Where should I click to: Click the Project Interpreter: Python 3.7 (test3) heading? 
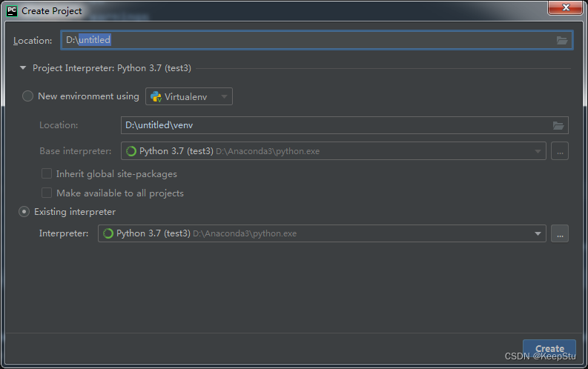(112, 68)
